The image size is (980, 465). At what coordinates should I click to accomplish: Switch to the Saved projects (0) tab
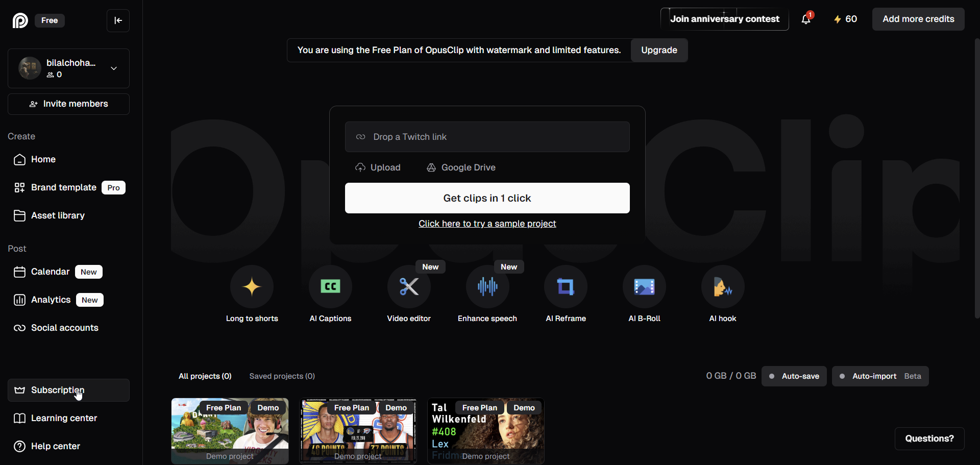(x=282, y=376)
